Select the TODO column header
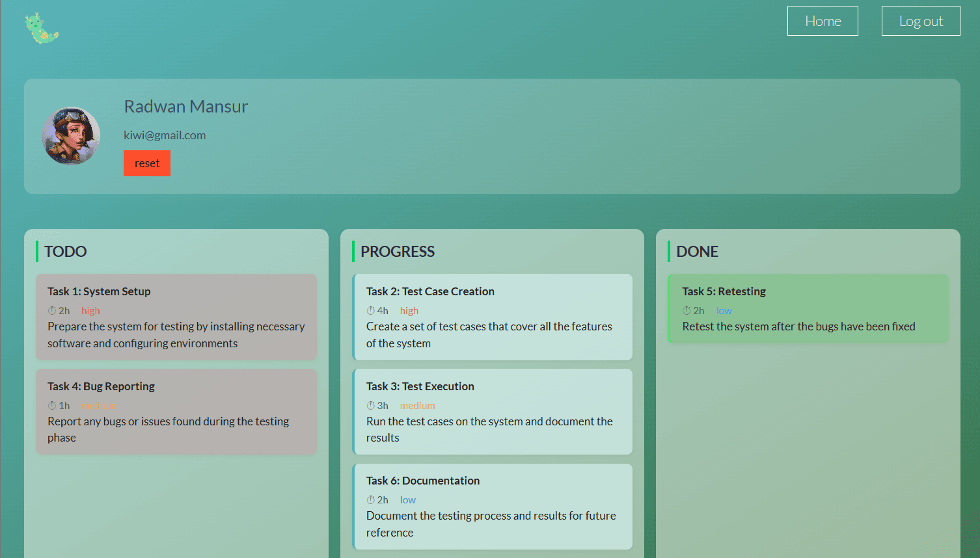This screenshot has height=558, width=980. 65,251
